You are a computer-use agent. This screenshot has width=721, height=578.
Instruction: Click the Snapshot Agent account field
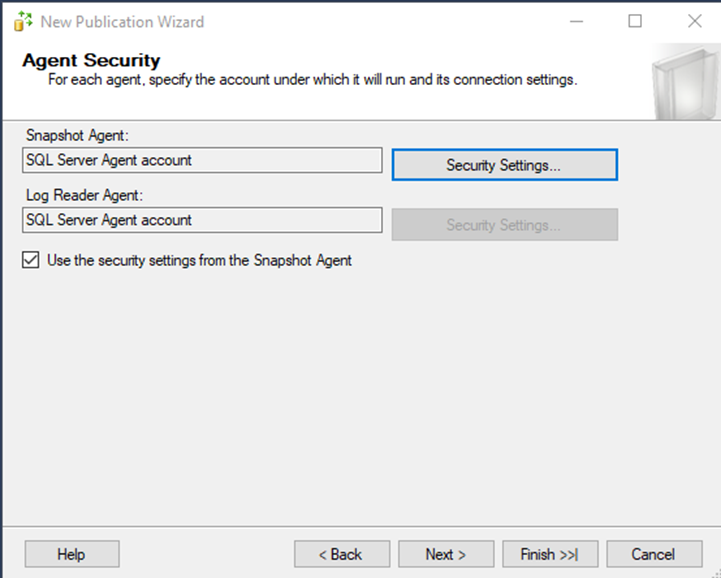[202, 160]
